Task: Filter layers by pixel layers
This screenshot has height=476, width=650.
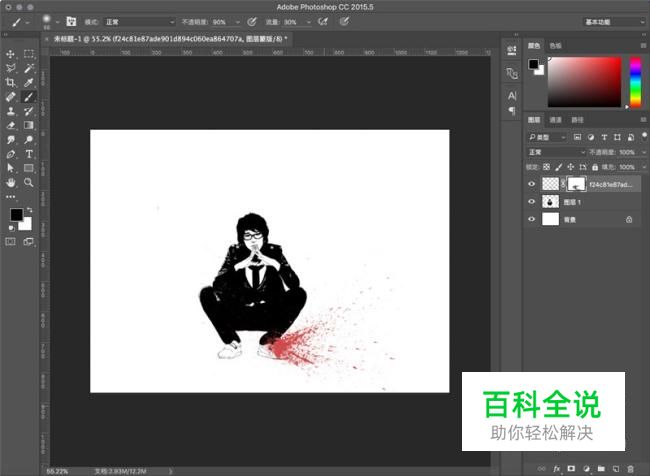Action: click(577, 137)
